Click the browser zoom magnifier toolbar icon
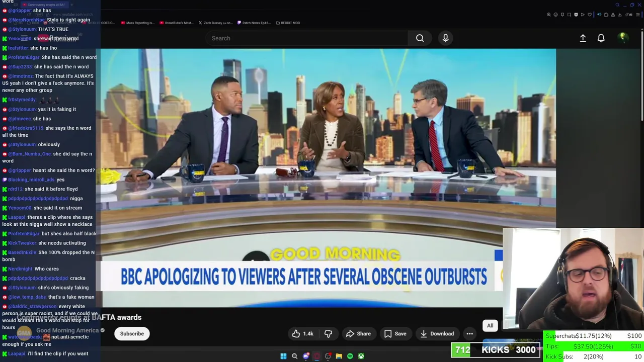Screen dimensions: 644x362 (x=549, y=15)
